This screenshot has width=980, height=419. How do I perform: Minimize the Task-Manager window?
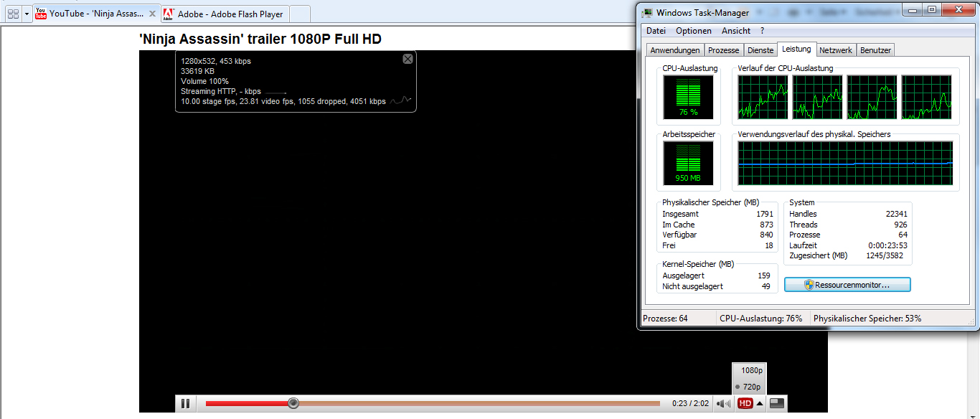(x=913, y=9)
